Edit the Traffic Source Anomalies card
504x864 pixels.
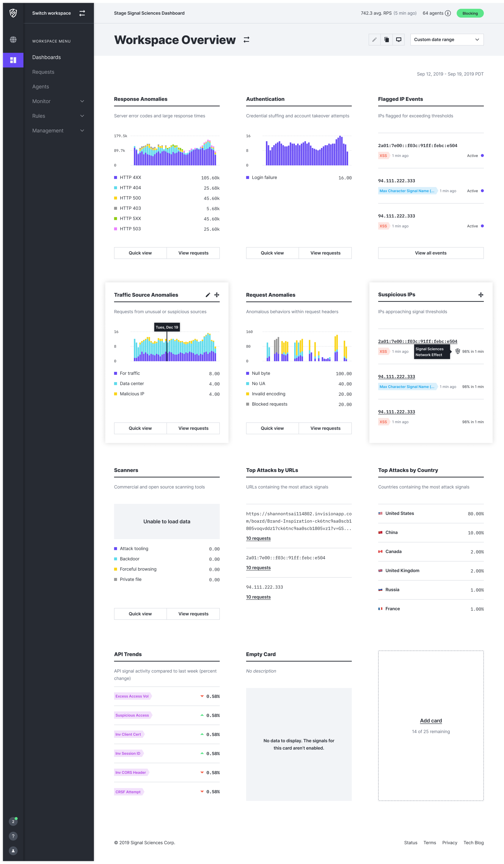click(x=208, y=295)
